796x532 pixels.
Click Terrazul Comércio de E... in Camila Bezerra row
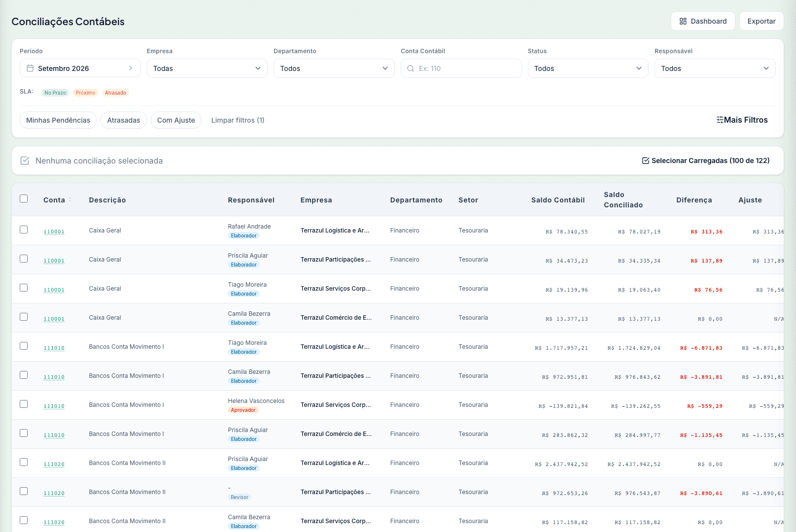click(336, 318)
